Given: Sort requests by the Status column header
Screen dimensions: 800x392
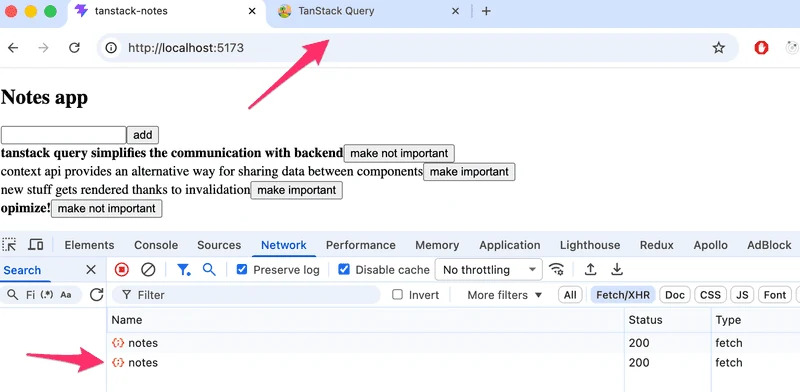Looking at the screenshot, I should pyautogui.click(x=667, y=320).
